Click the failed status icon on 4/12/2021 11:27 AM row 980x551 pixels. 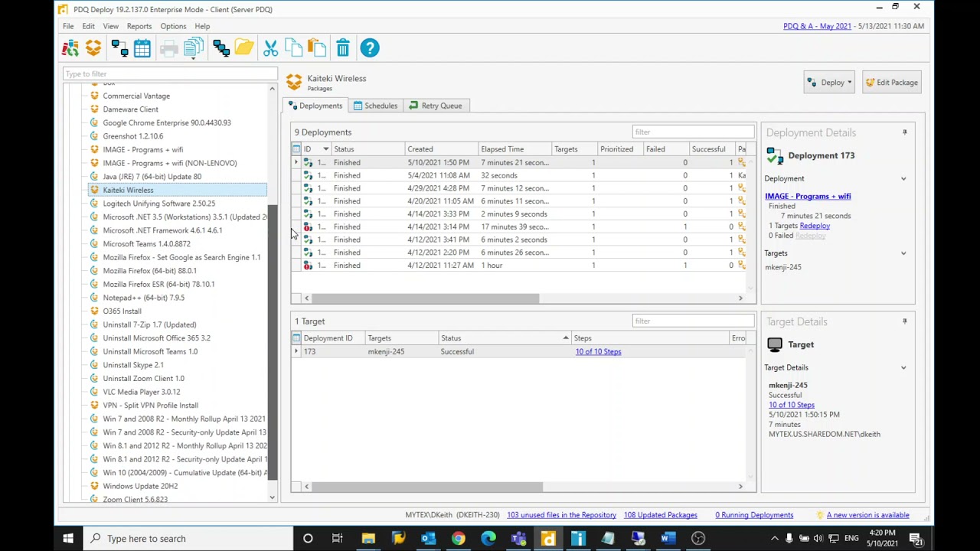(308, 266)
